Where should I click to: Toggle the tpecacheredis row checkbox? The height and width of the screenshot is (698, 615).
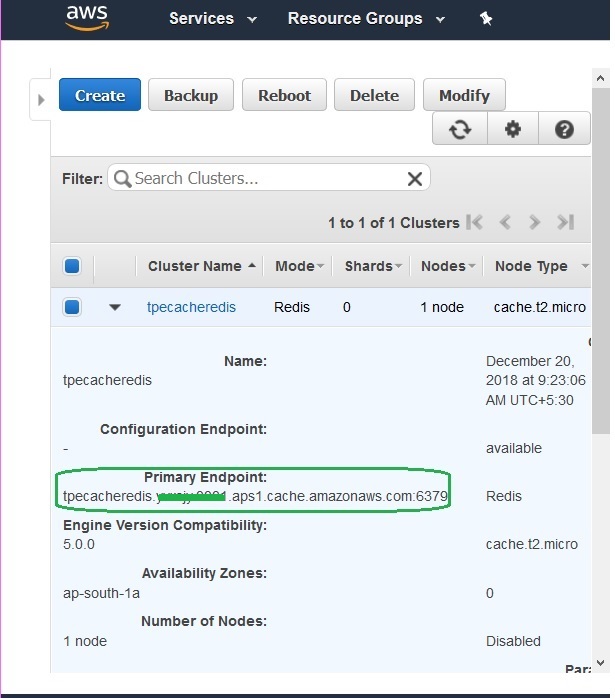(x=72, y=307)
